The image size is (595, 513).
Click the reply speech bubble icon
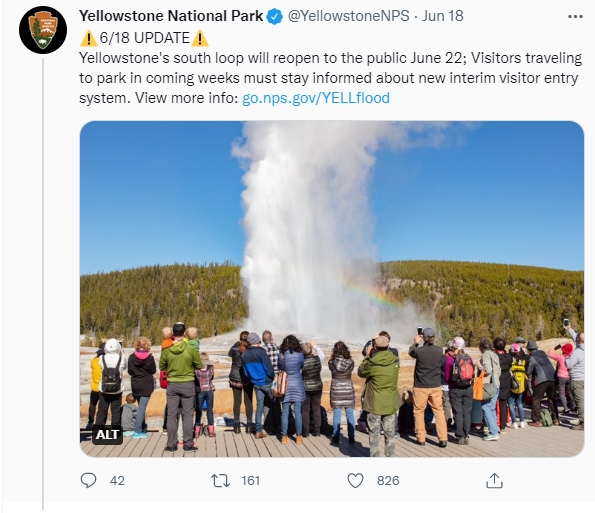88,480
